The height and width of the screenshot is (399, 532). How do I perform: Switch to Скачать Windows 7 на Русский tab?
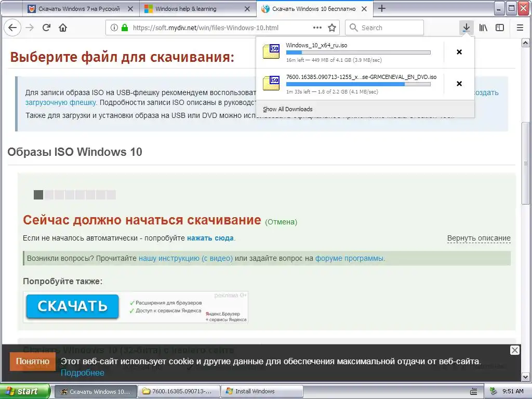[x=81, y=9]
